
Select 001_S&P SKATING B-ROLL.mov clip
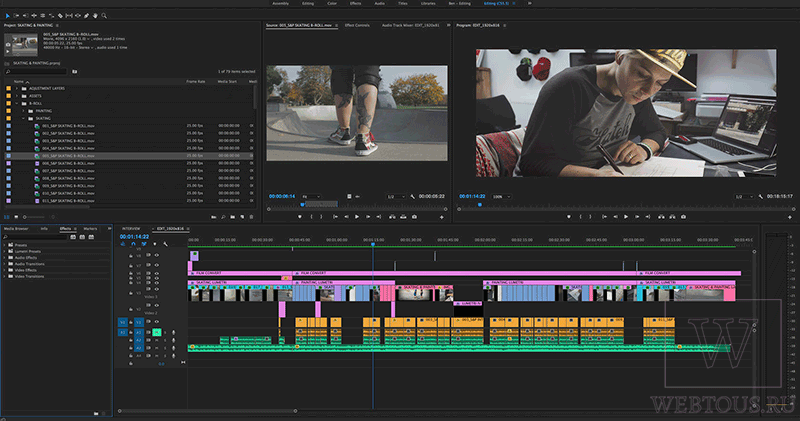click(68, 126)
